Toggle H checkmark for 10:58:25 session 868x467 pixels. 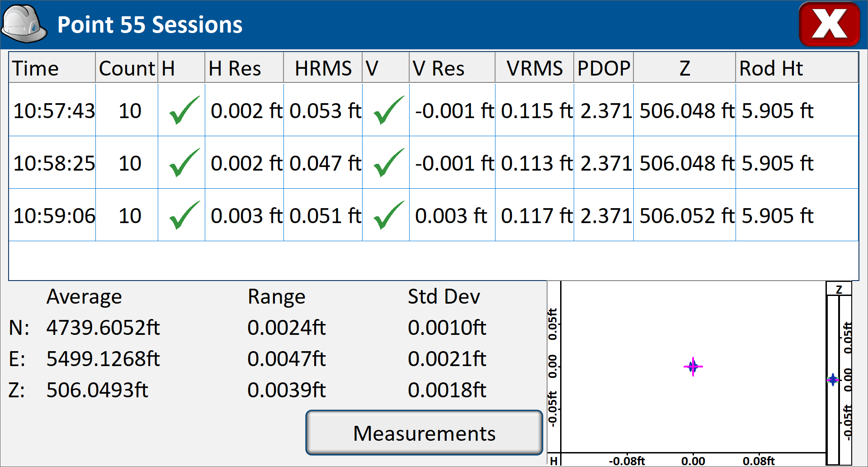[184, 162]
